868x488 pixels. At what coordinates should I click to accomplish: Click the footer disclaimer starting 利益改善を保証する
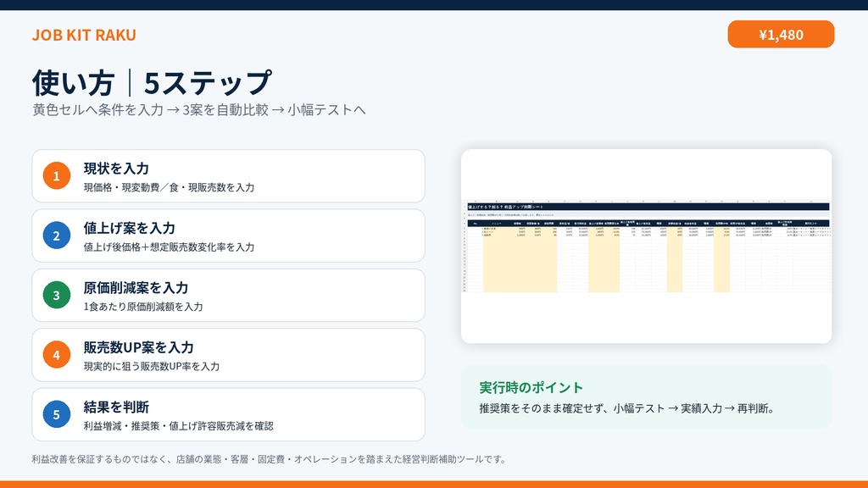pos(269,459)
